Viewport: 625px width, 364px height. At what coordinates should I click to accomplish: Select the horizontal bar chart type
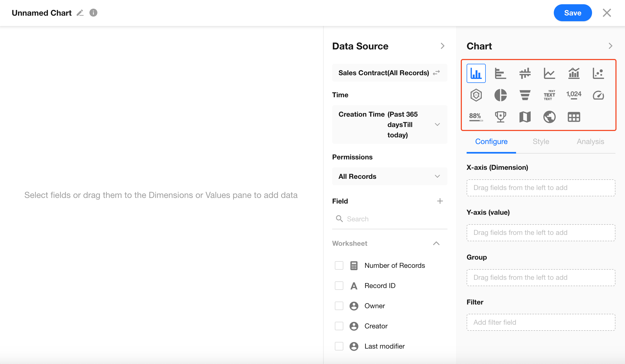(500, 73)
